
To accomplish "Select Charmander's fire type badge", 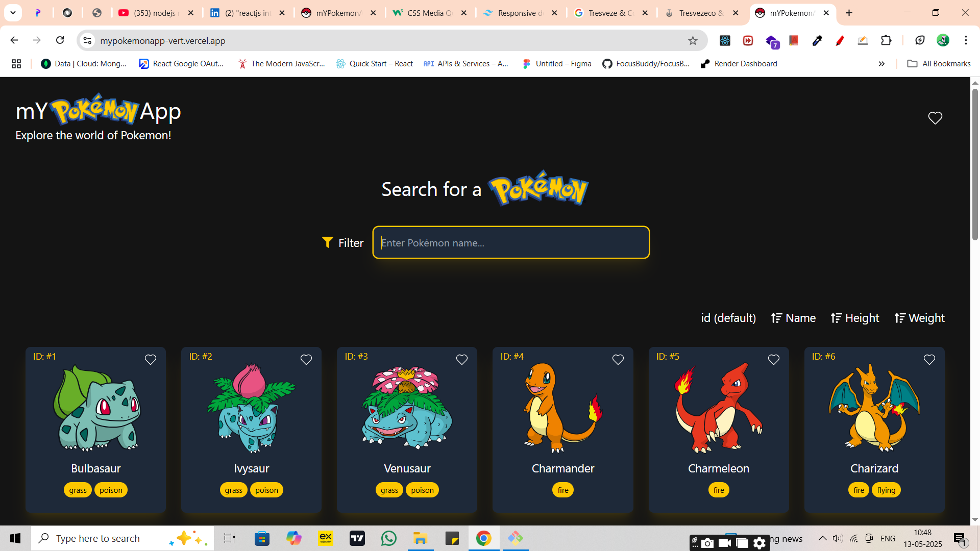I will coord(563,490).
